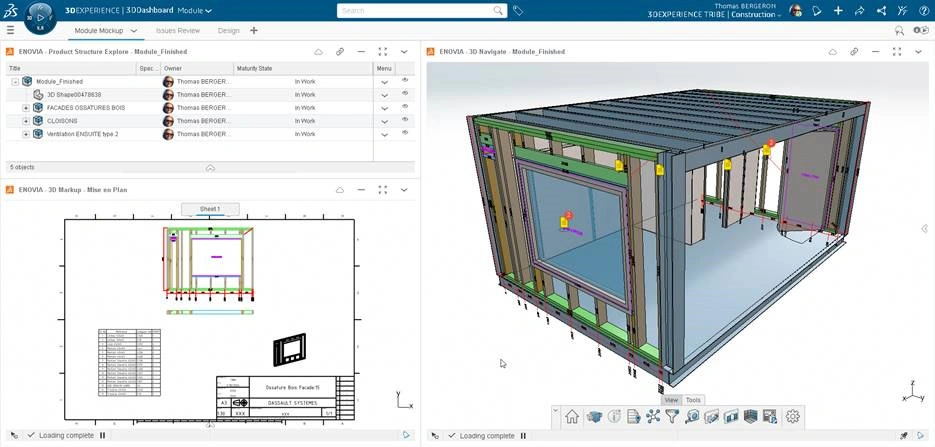Click the cloud icon in Product Structure Explore header
The width and height of the screenshot is (935, 447).
click(318, 52)
